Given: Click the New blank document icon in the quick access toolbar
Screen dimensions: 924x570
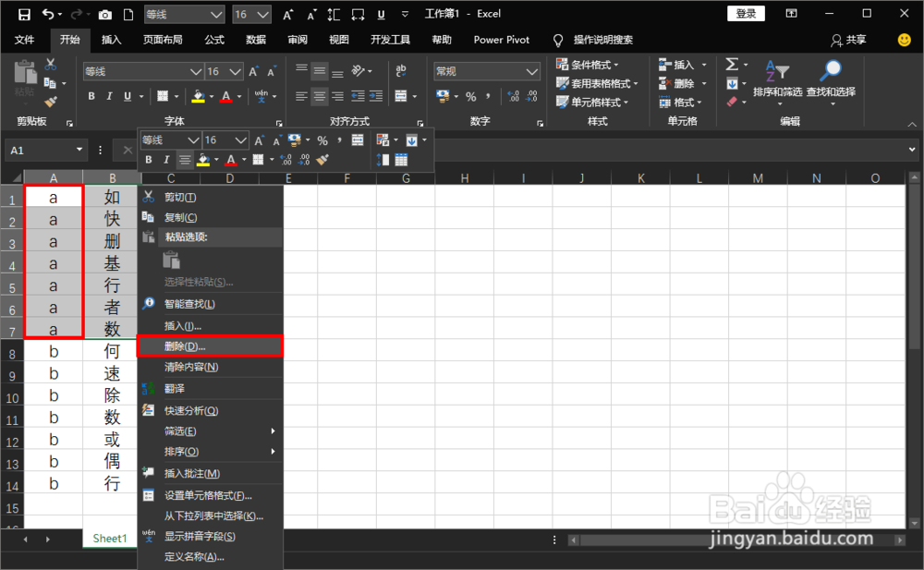Looking at the screenshot, I should (128, 15).
